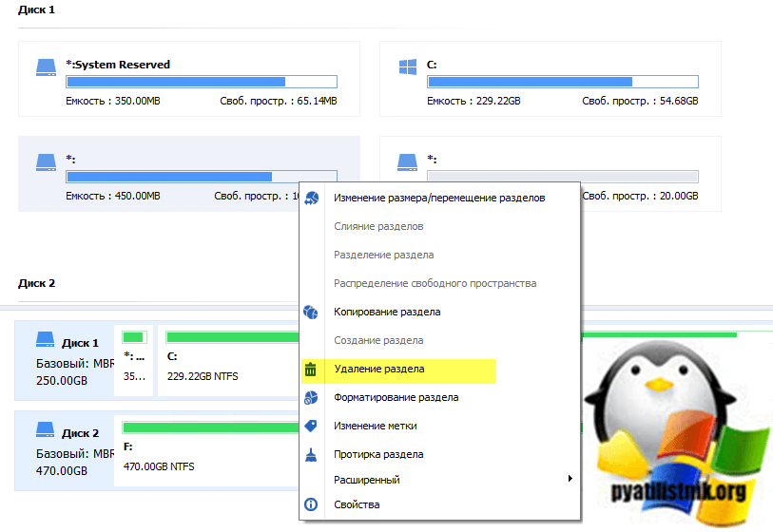Click the Диск 2 drive icon in the disk map
Image resolution: width=773 pixels, height=532 pixels.
point(46,429)
